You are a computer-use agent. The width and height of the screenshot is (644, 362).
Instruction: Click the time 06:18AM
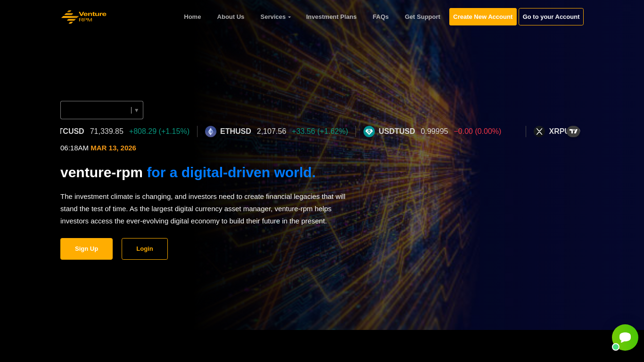(x=74, y=148)
